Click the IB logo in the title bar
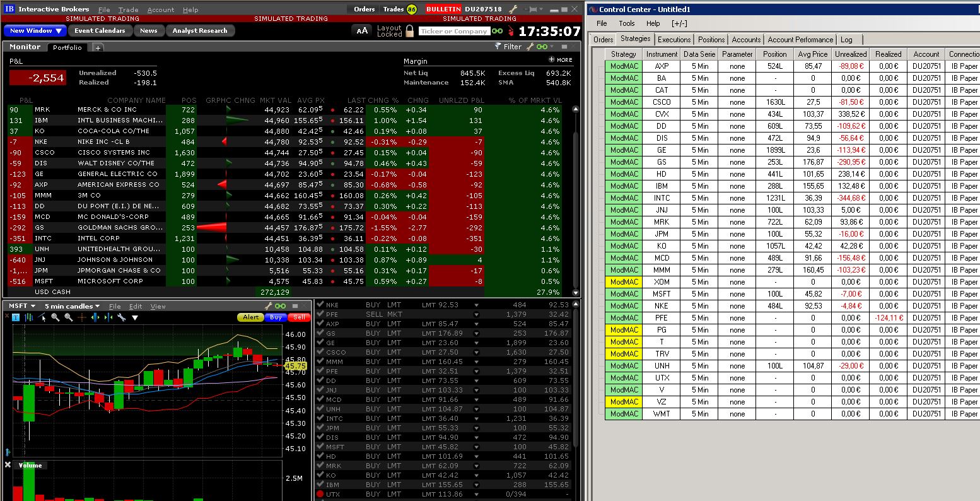The width and height of the screenshot is (980, 501). pyautogui.click(x=9, y=9)
